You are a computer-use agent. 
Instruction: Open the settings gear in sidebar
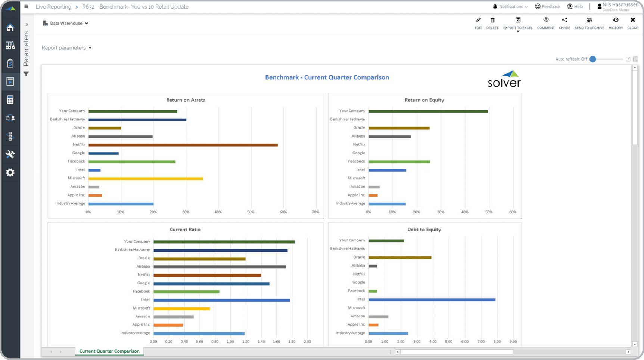[10, 172]
